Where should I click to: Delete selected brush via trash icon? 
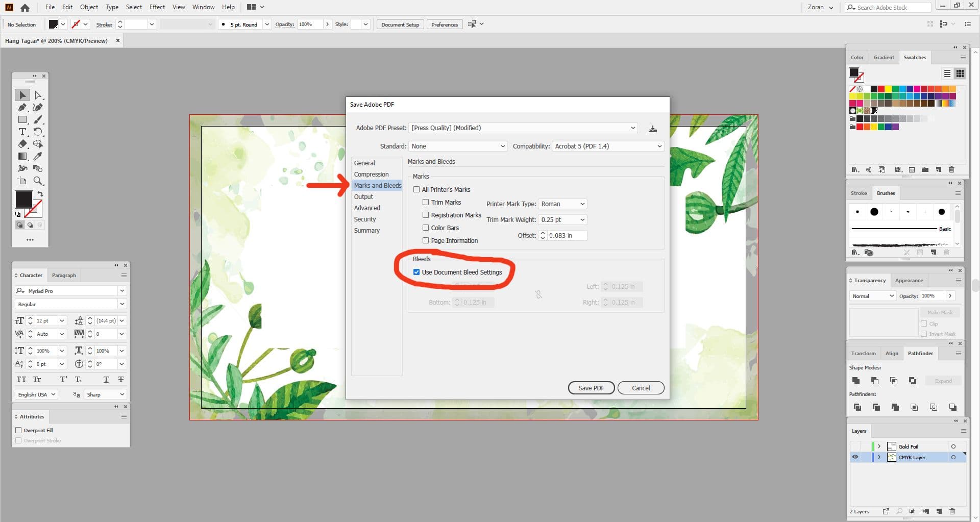(947, 252)
